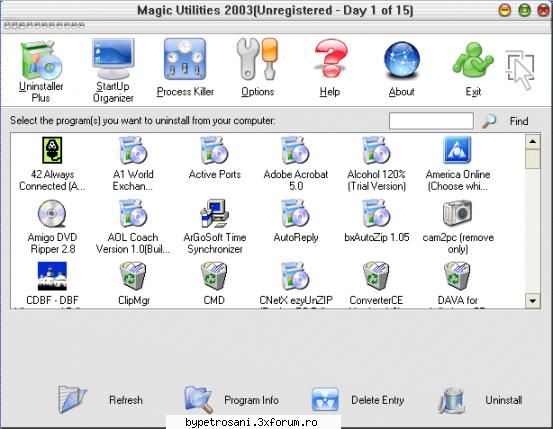Select the A1 World Exchan... program icon
Screen dimensions: 553x429
(x=133, y=151)
